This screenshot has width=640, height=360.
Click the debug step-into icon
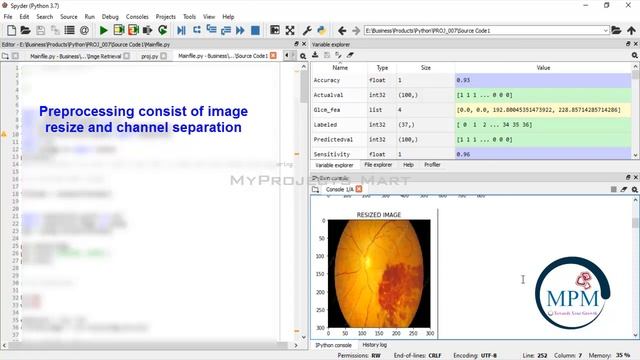(211, 30)
